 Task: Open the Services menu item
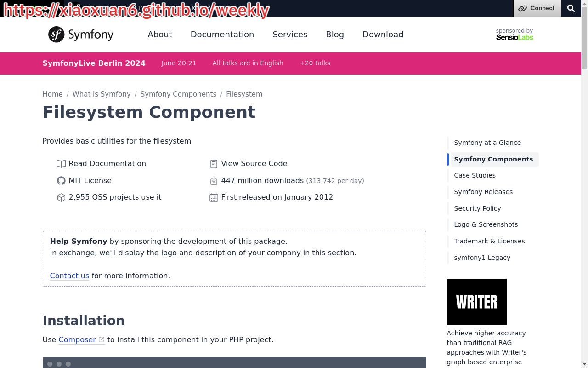(290, 34)
